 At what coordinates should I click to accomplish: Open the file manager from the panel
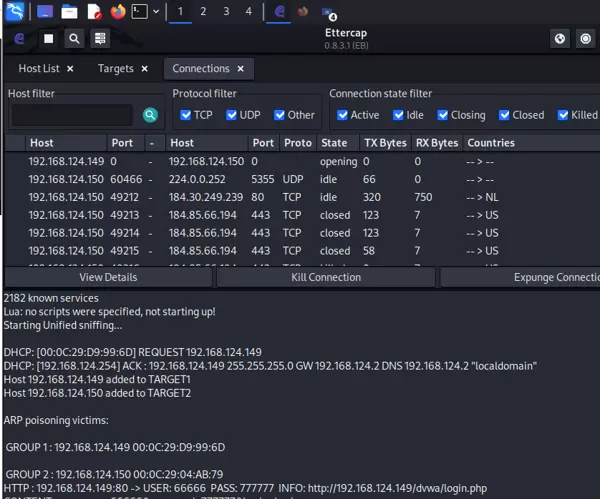(x=69, y=12)
